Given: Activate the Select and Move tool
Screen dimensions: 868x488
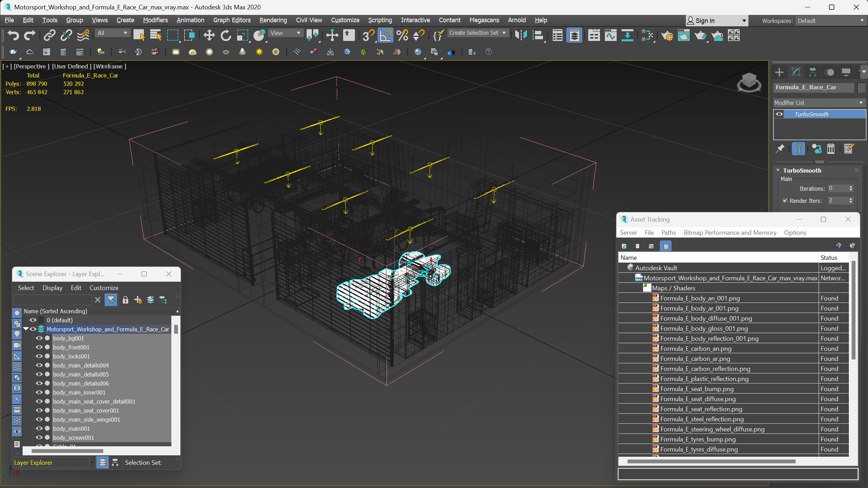Looking at the screenshot, I should point(209,35).
